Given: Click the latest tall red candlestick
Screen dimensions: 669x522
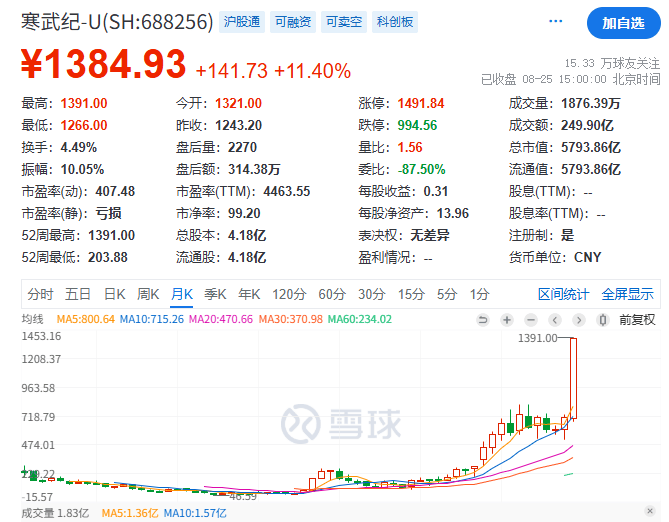Looking at the screenshot, I should [573, 378].
